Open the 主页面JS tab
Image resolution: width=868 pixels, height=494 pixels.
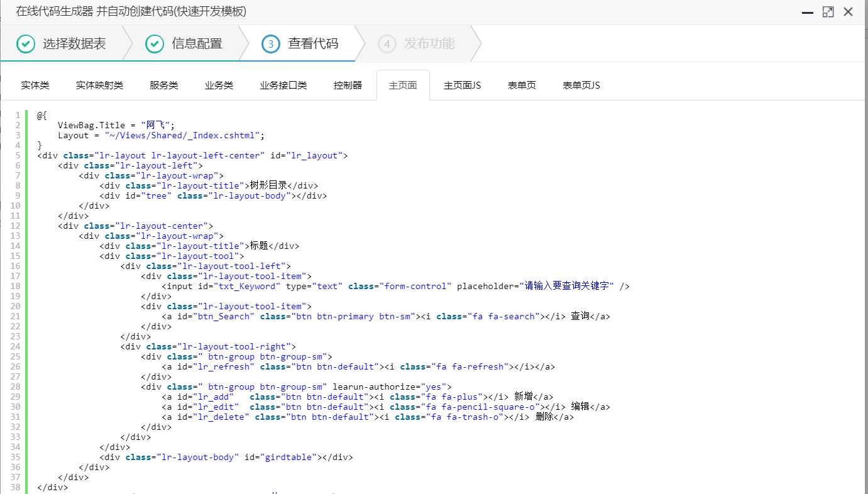click(x=462, y=85)
